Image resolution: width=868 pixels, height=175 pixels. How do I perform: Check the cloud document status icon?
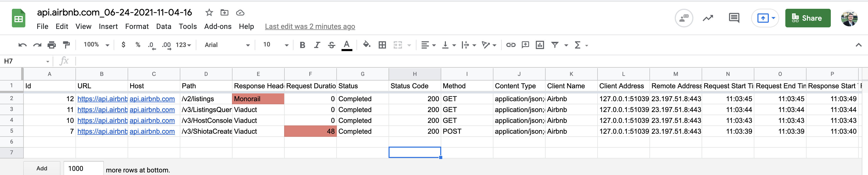(240, 13)
